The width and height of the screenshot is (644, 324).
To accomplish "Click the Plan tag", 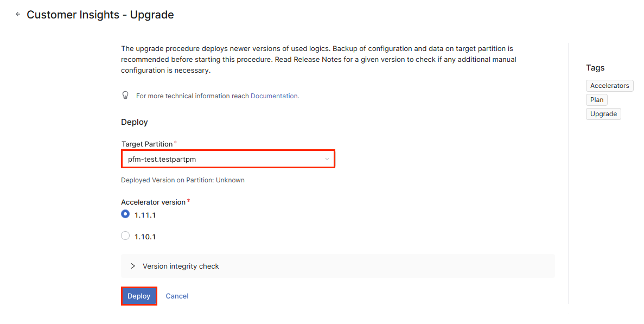I will (x=596, y=100).
